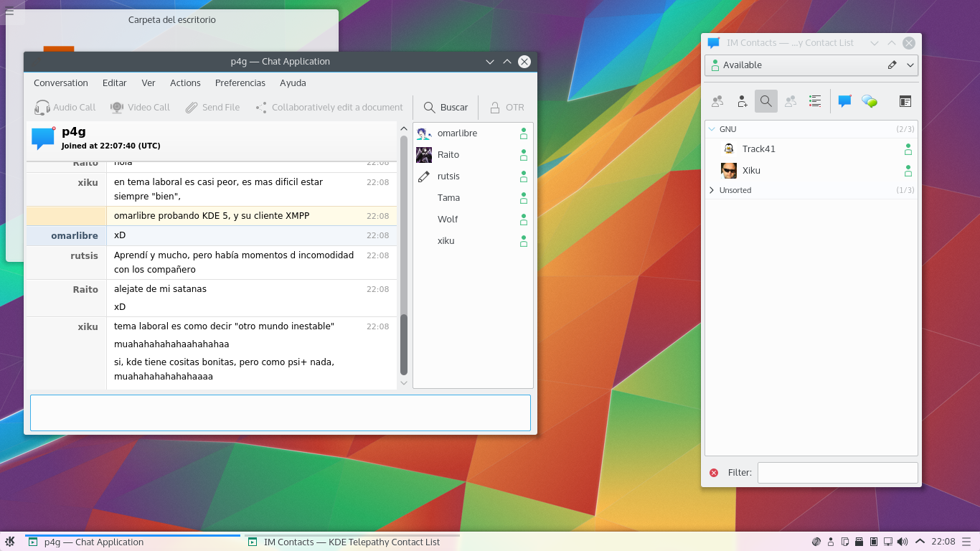The height and width of the screenshot is (551, 980).
Task: Switch to p4g Chat Application taskbar entry
Action: [x=133, y=542]
